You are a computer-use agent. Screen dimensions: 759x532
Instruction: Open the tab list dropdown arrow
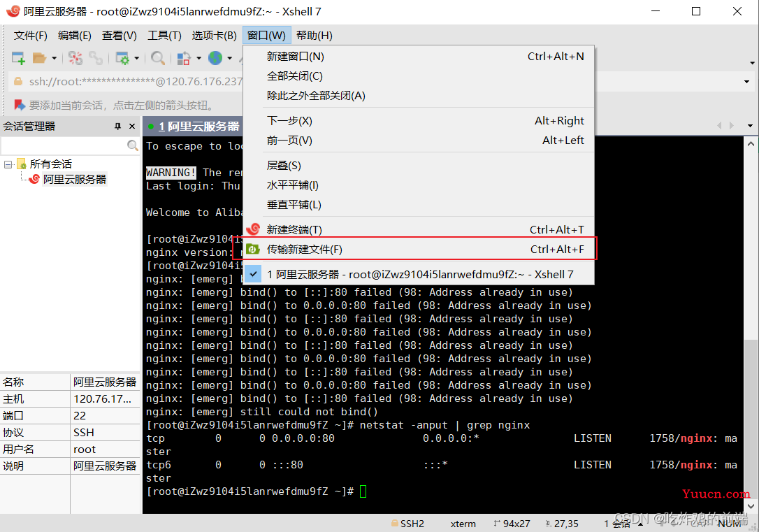[x=750, y=126]
